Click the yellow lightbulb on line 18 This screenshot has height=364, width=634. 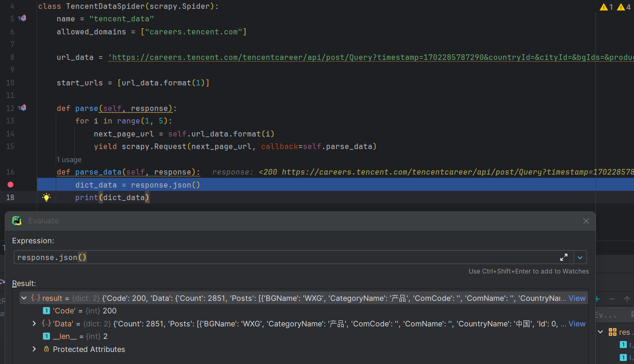46,197
